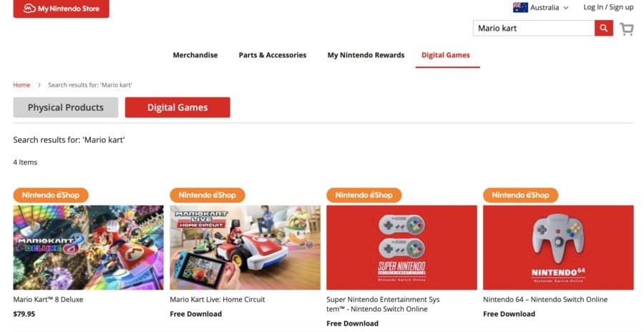Open the Merchandise menu

(x=195, y=55)
